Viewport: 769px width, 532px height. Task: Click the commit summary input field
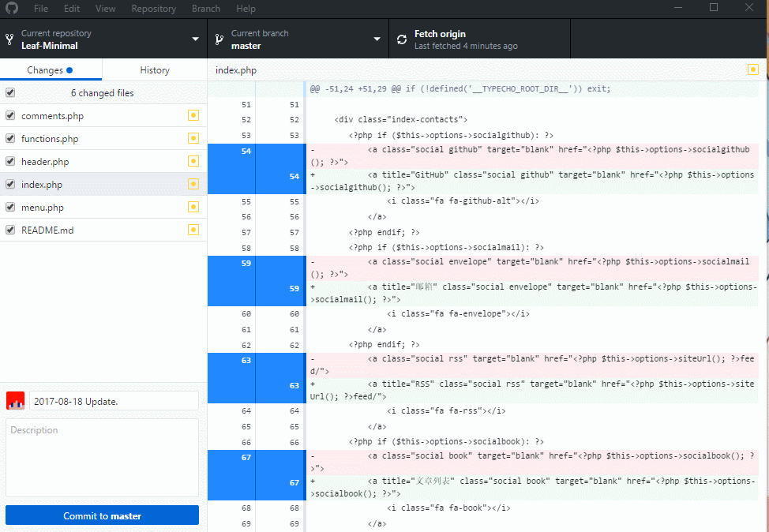coord(114,401)
